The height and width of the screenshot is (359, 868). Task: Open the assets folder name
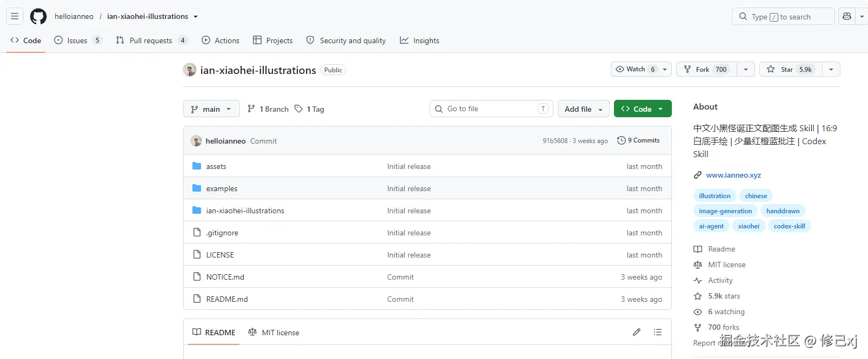pos(216,166)
